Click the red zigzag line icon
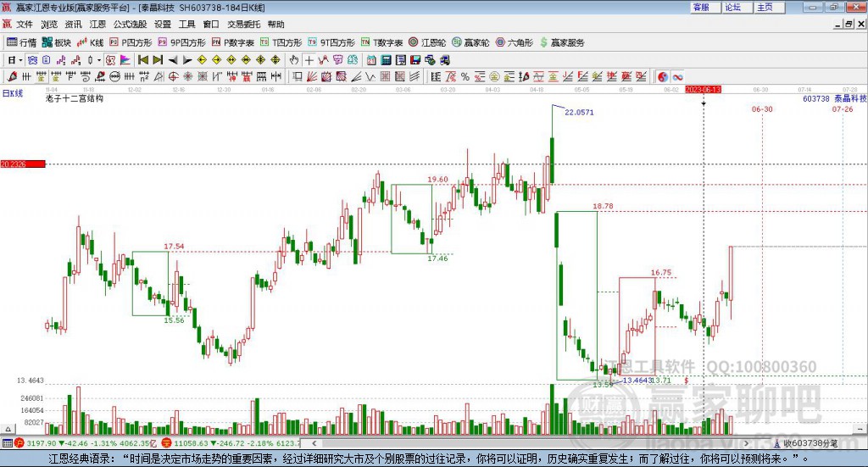This screenshot has width=868, height=467. click(x=323, y=60)
